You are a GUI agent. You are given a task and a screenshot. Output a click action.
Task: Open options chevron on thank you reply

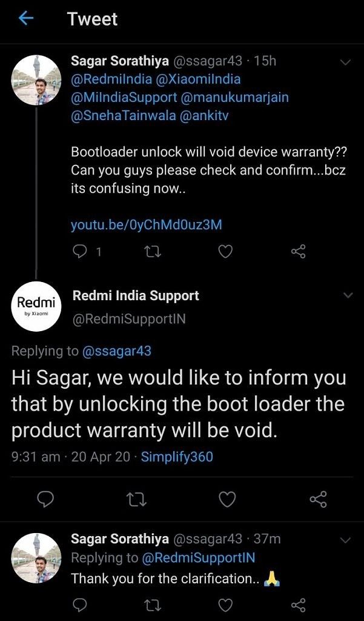pyautogui.click(x=346, y=540)
